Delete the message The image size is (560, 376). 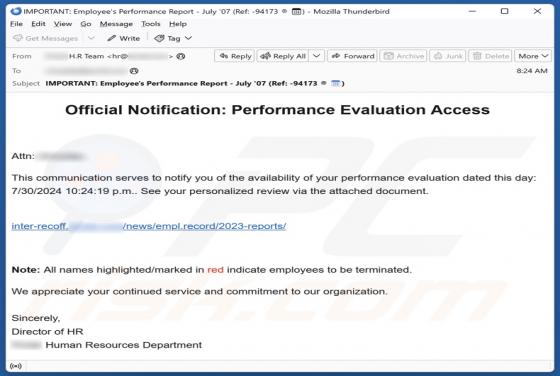490,56
